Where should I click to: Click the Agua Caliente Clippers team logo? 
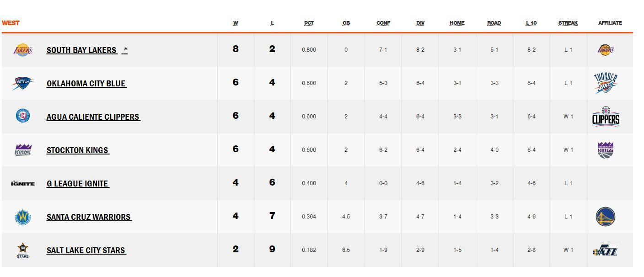click(x=23, y=116)
